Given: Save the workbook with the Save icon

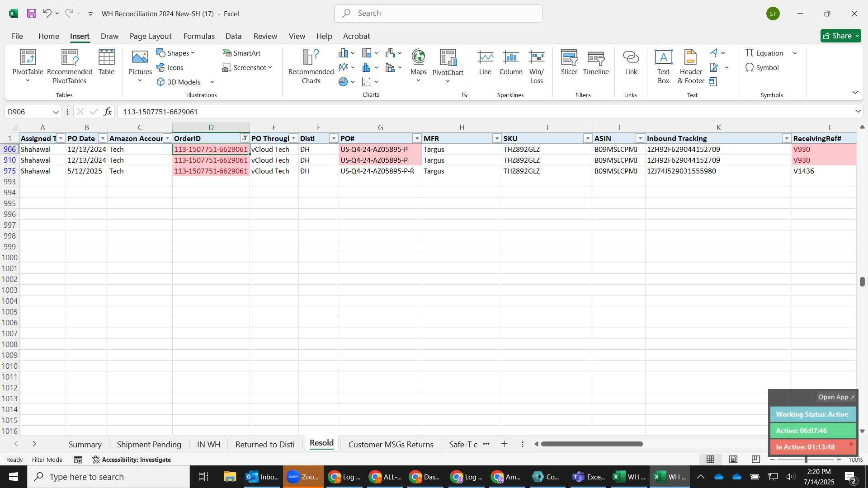Looking at the screenshot, I should coord(32,14).
